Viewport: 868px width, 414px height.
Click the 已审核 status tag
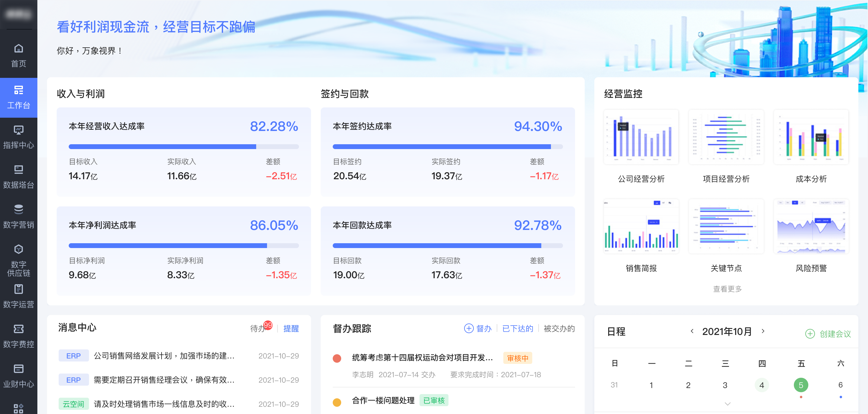coord(434,400)
